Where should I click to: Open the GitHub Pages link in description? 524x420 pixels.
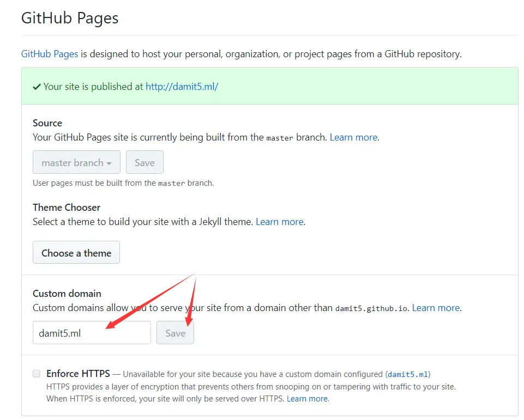pyautogui.click(x=50, y=54)
